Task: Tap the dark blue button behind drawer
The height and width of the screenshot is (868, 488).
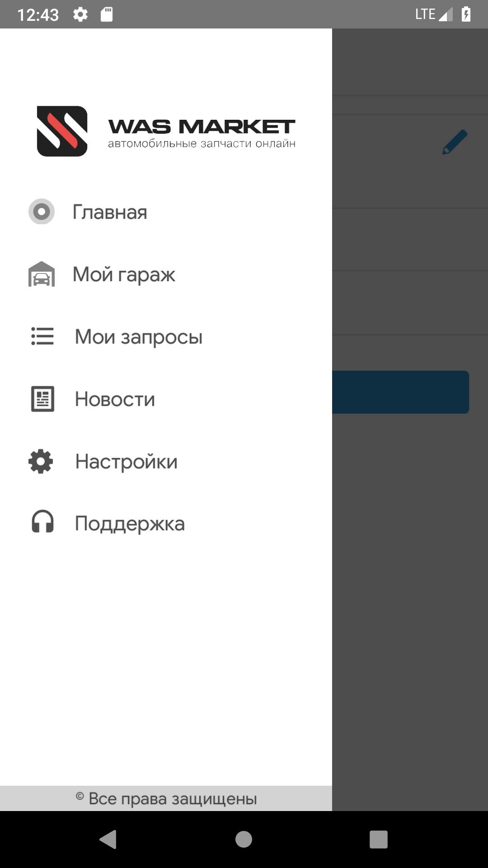Action: [400, 392]
